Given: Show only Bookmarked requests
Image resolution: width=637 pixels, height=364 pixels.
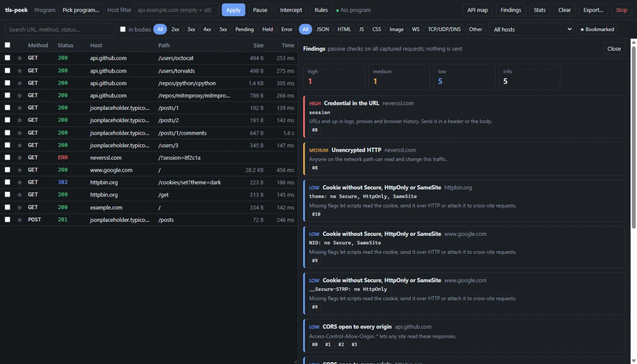Looking at the screenshot, I should 597,29.
